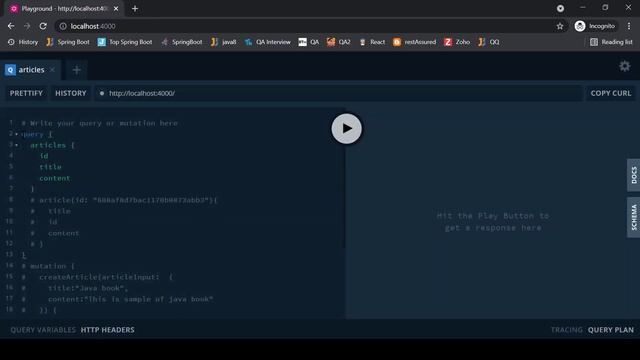Screen dimensions: 640x360
Task: Open a new browser tab
Action: click(135, 9)
